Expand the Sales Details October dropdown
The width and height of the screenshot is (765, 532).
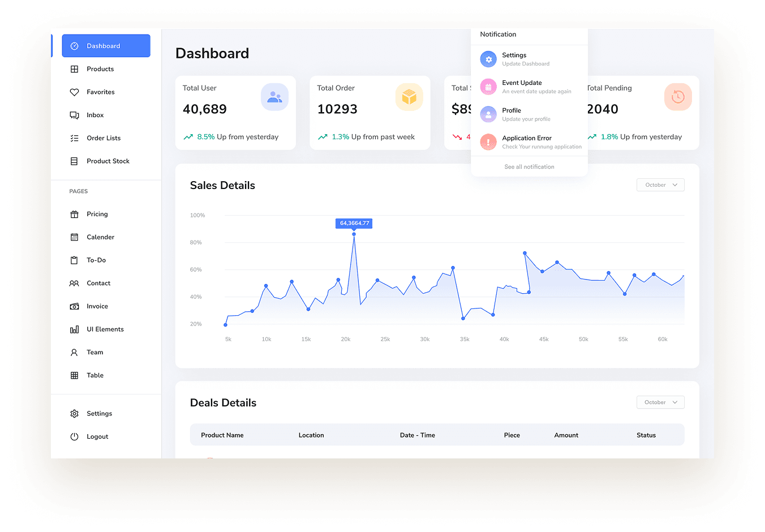pyautogui.click(x=660, y=185)
